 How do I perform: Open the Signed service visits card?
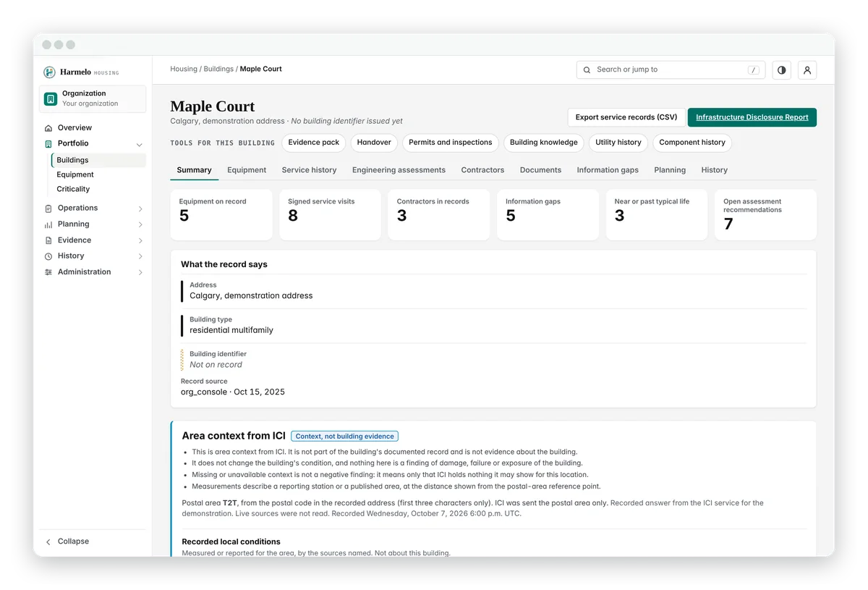click(330, 215)
